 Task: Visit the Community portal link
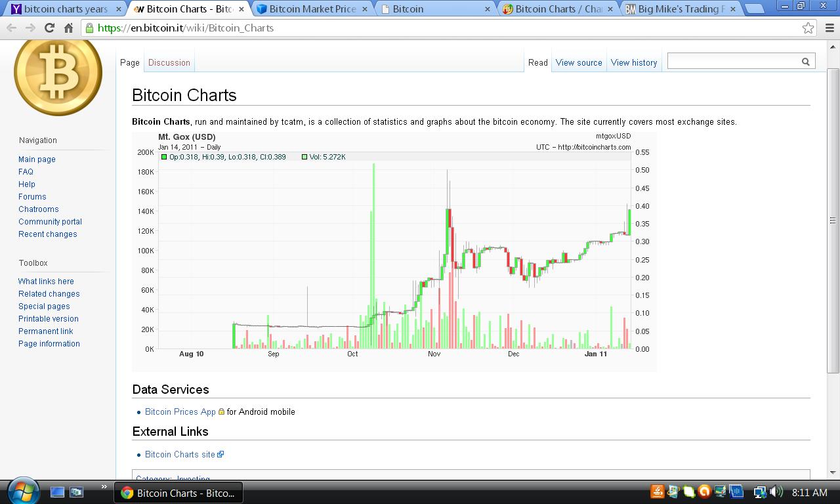tap(50, 222)
